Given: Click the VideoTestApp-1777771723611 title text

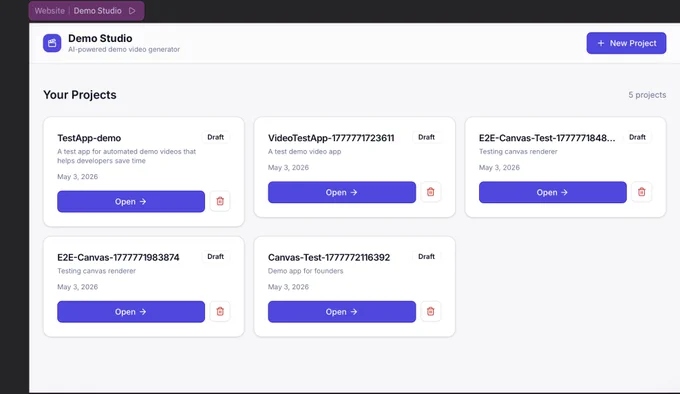Looking at the screenshot, I should [331, 138].
